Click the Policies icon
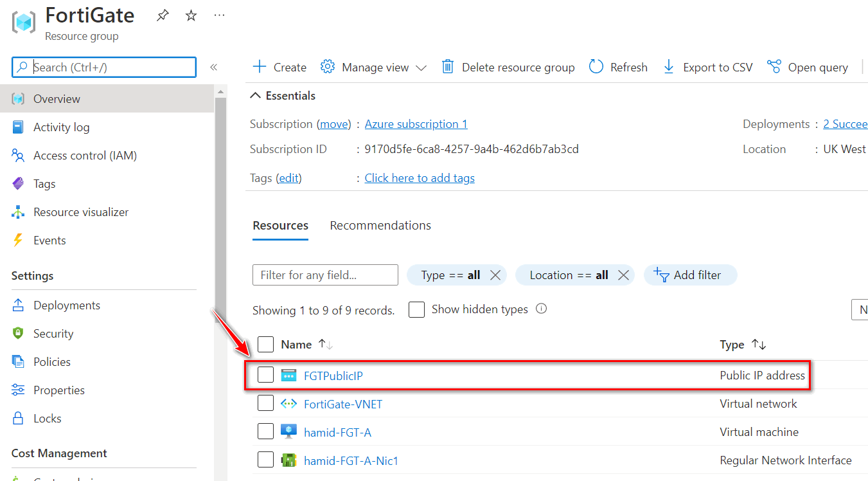Screen dimensions: 868x481 click(x=18, y=362)
